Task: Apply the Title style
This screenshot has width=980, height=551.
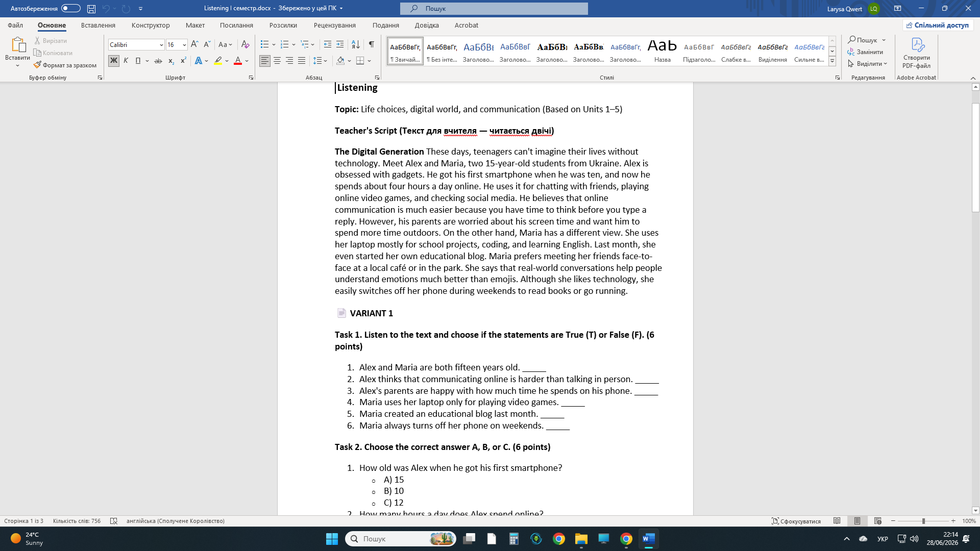Action: [663, 51]
